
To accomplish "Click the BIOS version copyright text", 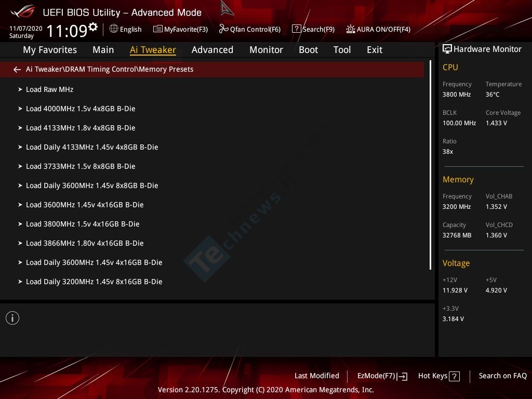I will [265, 390].
